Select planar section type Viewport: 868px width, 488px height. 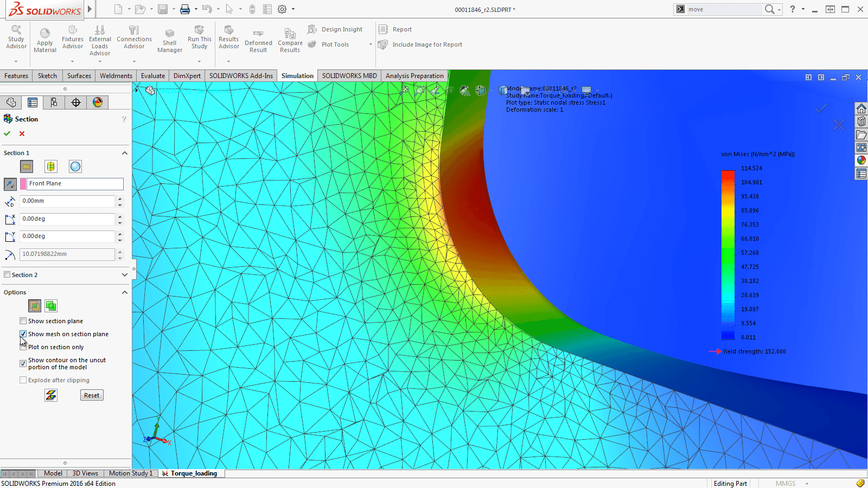tap(27, 166)
